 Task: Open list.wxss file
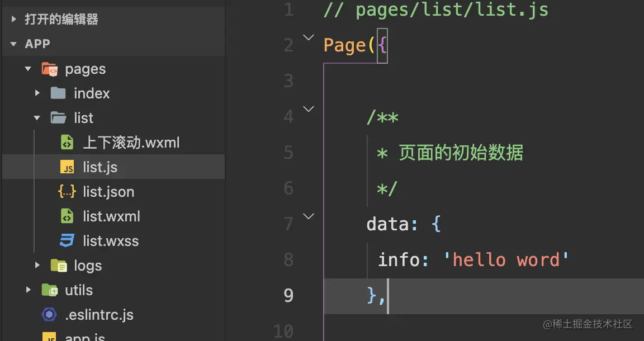111,241
